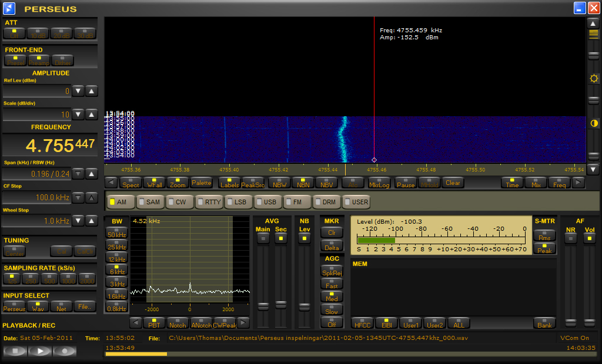
Task: Enable 10 dB attenuation
Action: 38,33
